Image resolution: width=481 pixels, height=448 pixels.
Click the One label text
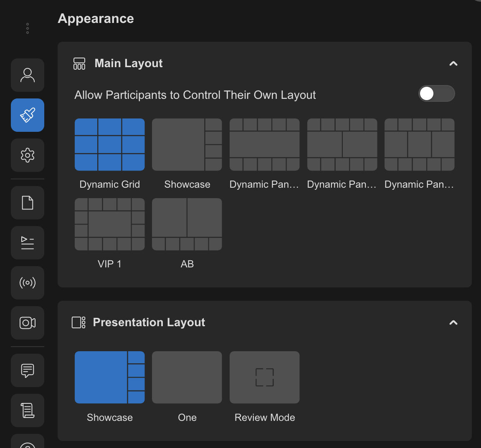[187, 418]
